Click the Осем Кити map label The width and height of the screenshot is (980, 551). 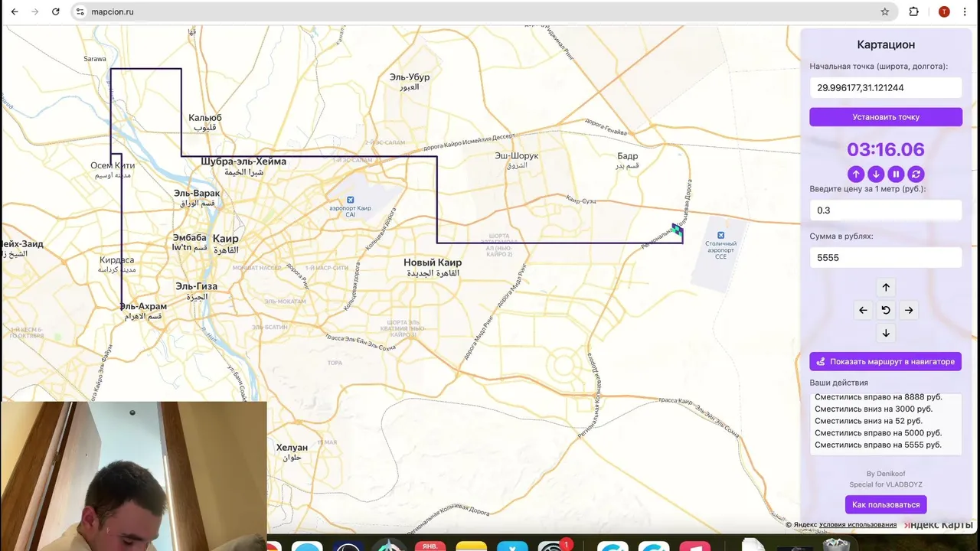[x=113, y=165]
